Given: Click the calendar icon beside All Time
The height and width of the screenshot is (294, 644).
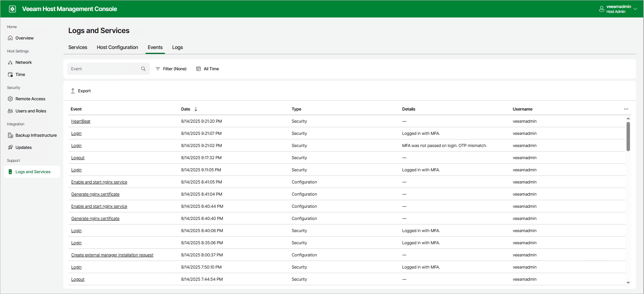Looking at the screenshot, I should (198, 69).
